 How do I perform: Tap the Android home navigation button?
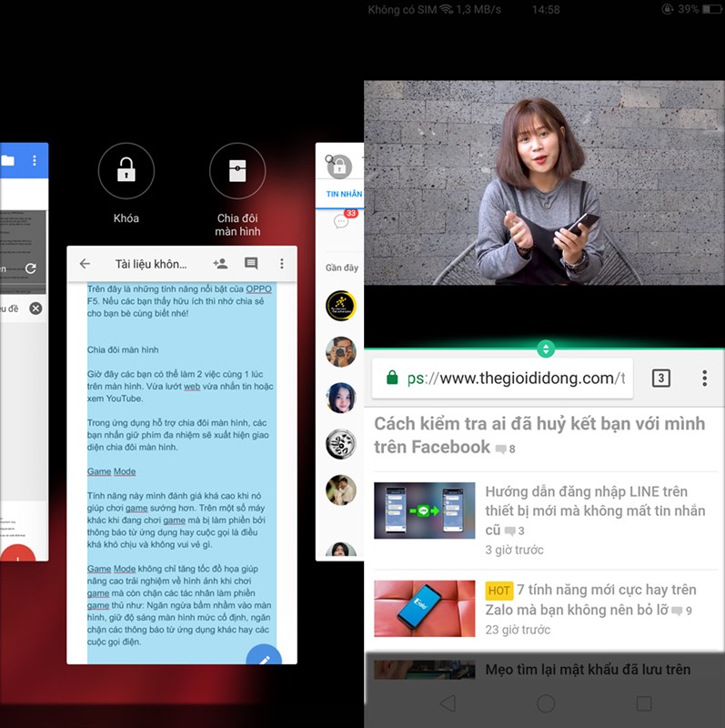click(x=546, y=703)
